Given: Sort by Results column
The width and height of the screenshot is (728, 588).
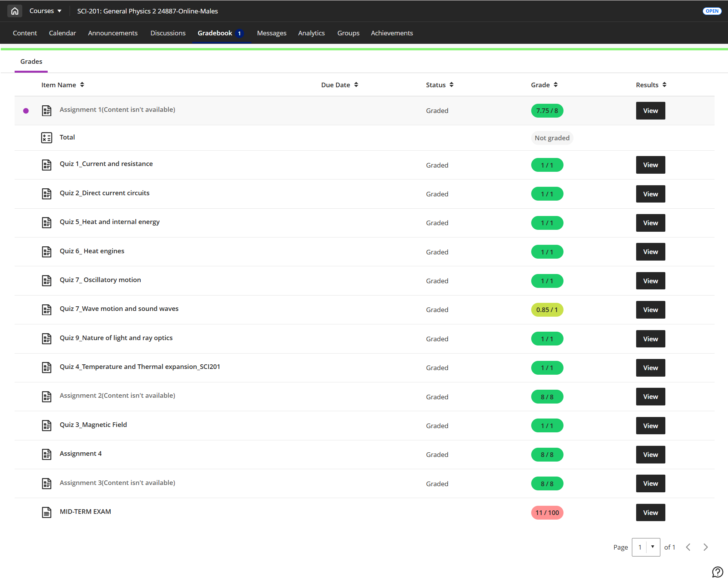Looking at the screenshot, I should (651, 85).
